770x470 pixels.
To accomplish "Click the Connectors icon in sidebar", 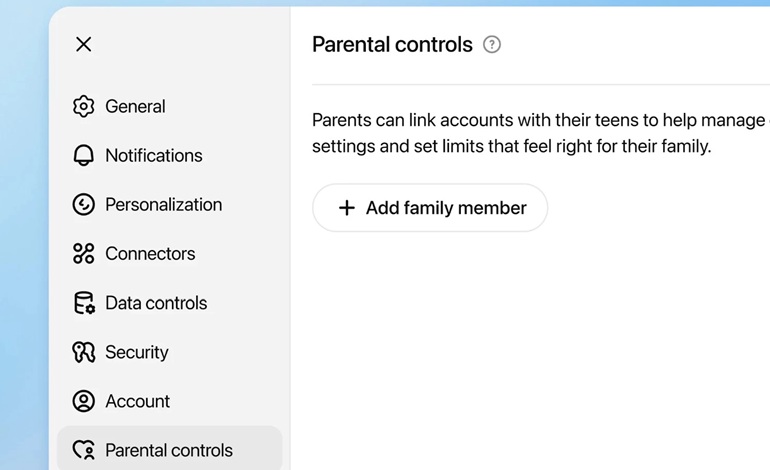I will pyautogui.click(x=83, y=253).
